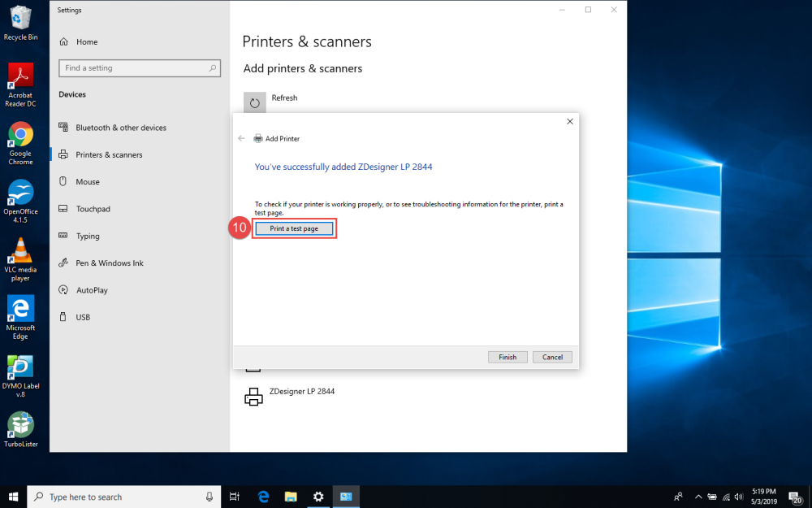Click the Home icon in Settings sidebar
Viewport: 812px width, 508px height.
pyautogui.click(x=63, y=42)
